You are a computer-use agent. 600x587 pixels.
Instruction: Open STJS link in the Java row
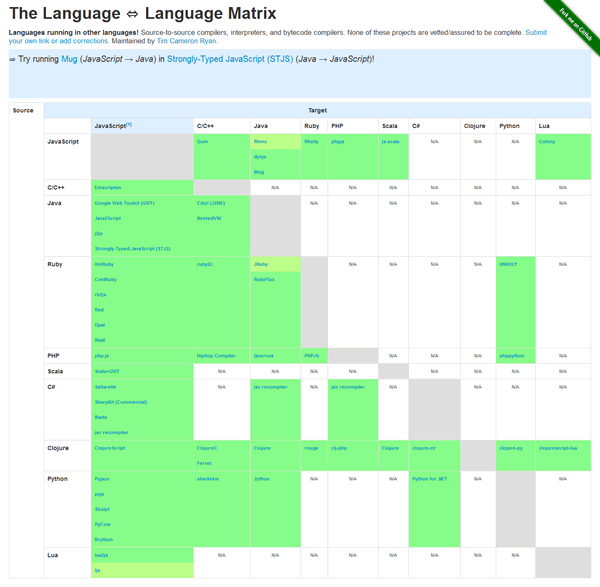pyautogui.click(x=132, y=249)
